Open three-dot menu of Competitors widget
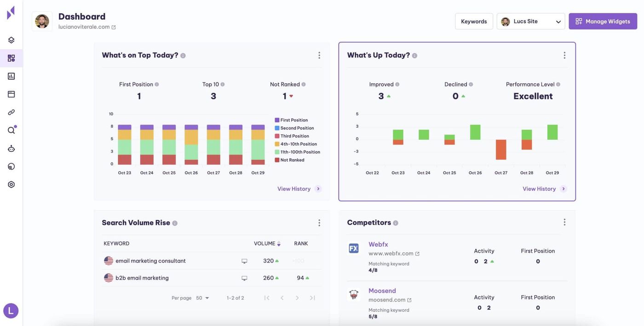Image resolution: width=644 pixels, height=326 pixels. 564,223
